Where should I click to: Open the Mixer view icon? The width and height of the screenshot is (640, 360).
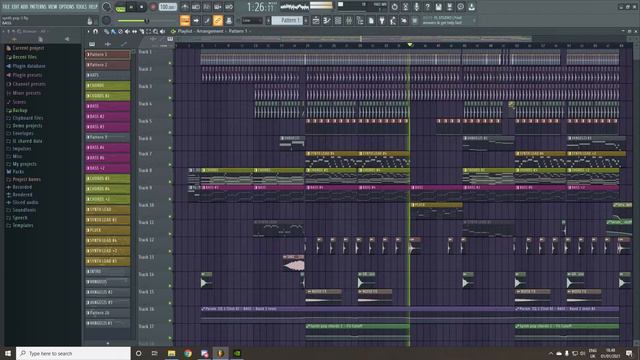coord(349,20)
